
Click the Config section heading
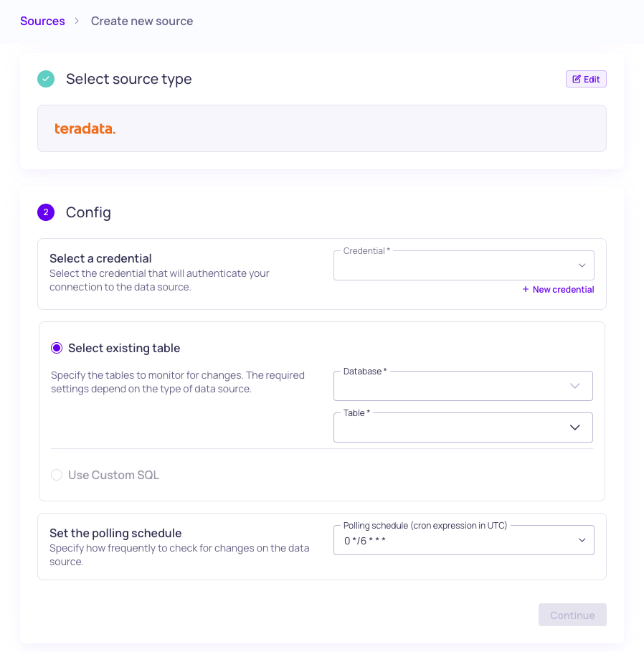click(88, 212)
